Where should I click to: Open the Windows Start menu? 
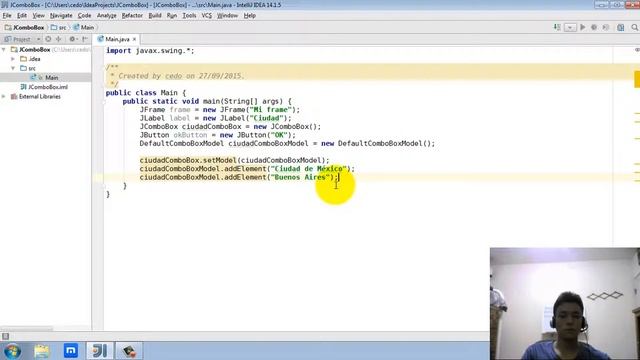[x=12, y=351]
